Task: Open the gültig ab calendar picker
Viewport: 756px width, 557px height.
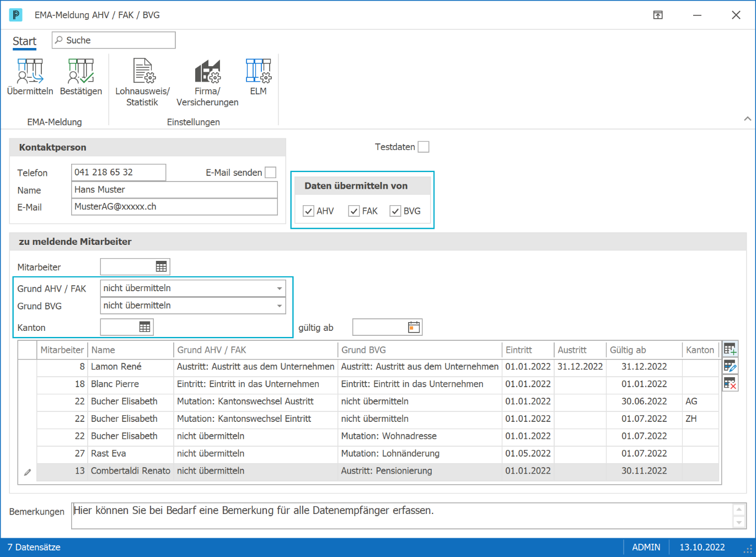Action: (414, 327)
